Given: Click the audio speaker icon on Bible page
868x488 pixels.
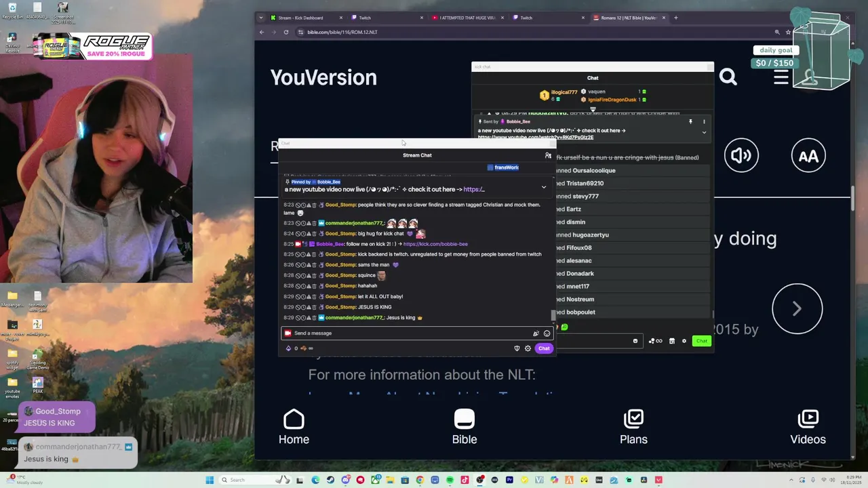Looking at the screenshot, I should 741,156.
